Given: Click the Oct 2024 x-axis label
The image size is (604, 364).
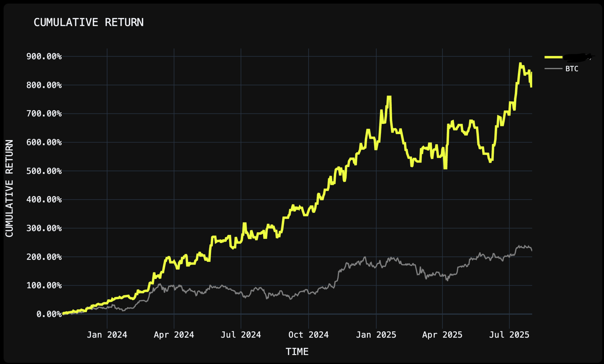Looking at the screenshot, I should [x=309, y=335].
